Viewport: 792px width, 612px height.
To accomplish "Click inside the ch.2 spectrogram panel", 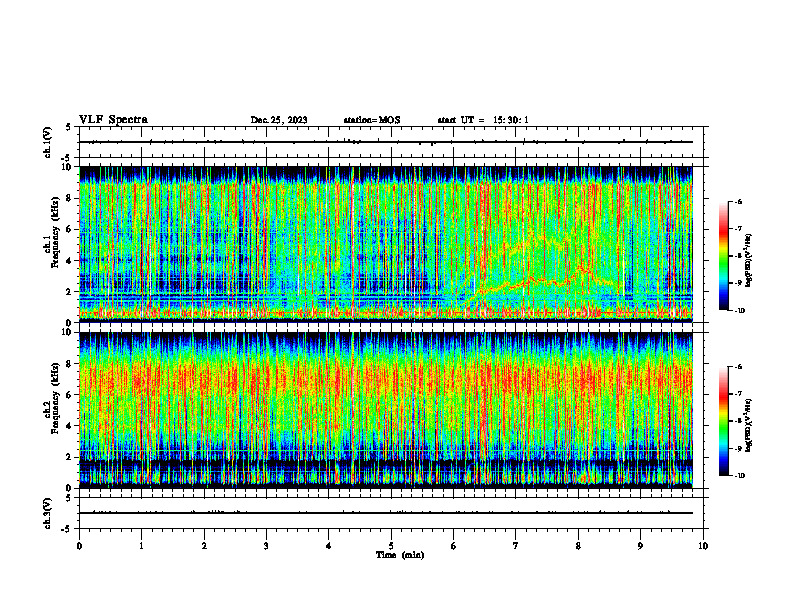I will click(x=386, y=410).
